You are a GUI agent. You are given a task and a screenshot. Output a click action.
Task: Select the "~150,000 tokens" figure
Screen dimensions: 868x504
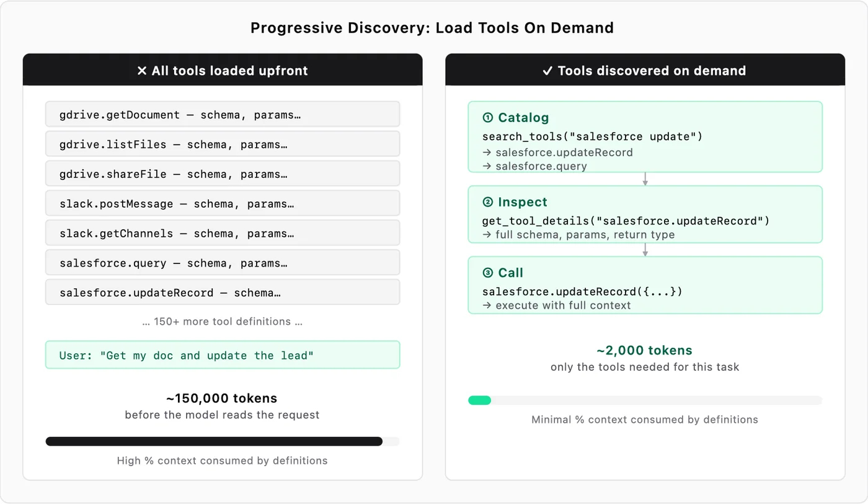[x=222, y=398]
